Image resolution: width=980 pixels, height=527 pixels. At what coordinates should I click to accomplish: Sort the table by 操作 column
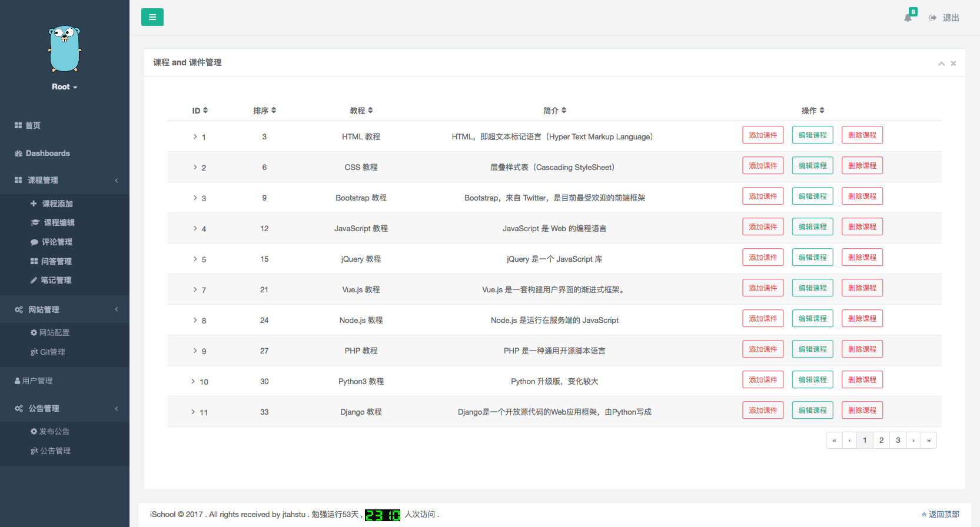[x=813, y=111]
